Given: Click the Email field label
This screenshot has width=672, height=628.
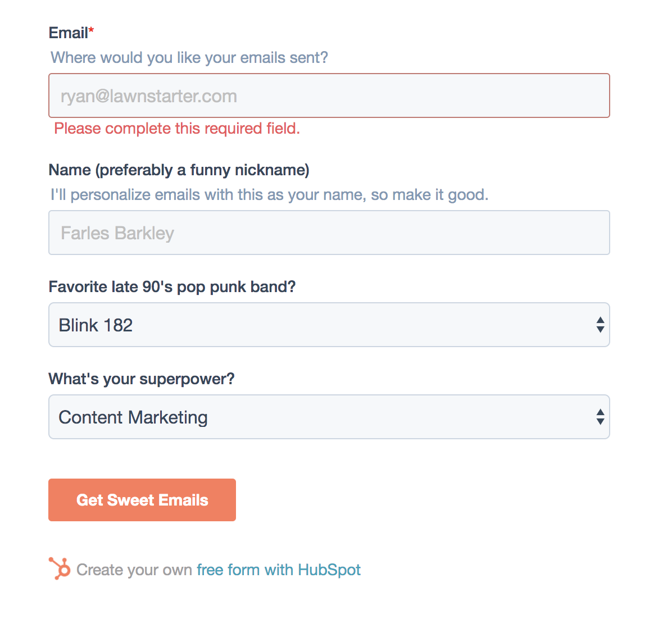Looking at the screenshot, I should [x=68, y=33].
